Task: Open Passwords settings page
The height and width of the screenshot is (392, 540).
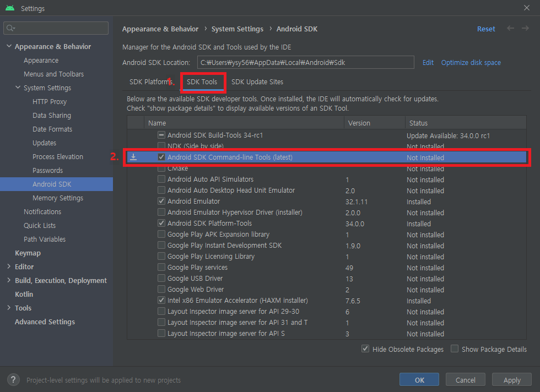Action: 47,170
